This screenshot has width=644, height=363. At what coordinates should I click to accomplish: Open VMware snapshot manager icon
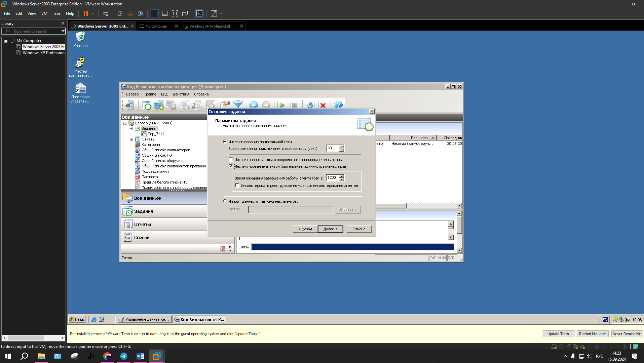pyautogui.click(x=140, y=13)
